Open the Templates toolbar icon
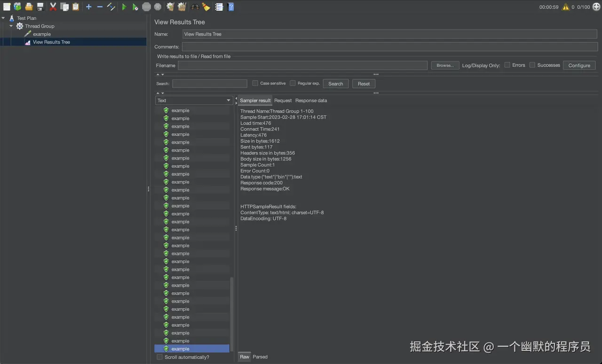This screenshot has width=602, height=364. [17, 7]
